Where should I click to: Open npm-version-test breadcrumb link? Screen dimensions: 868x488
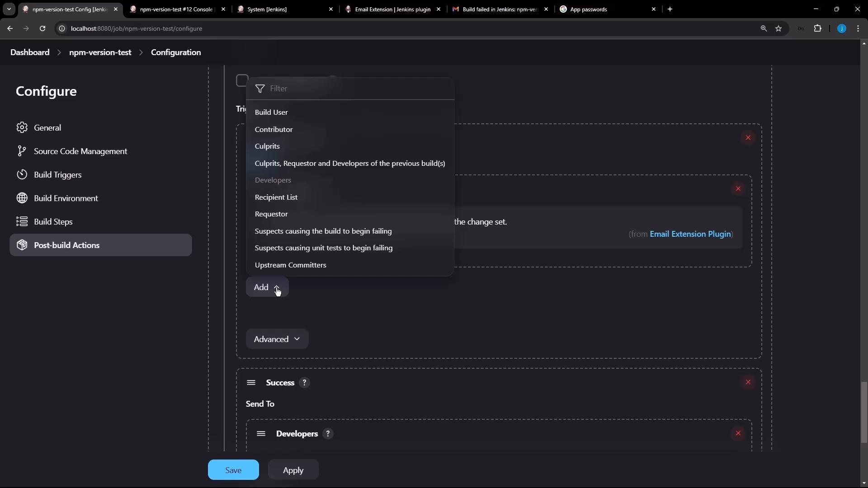point(100,52)
